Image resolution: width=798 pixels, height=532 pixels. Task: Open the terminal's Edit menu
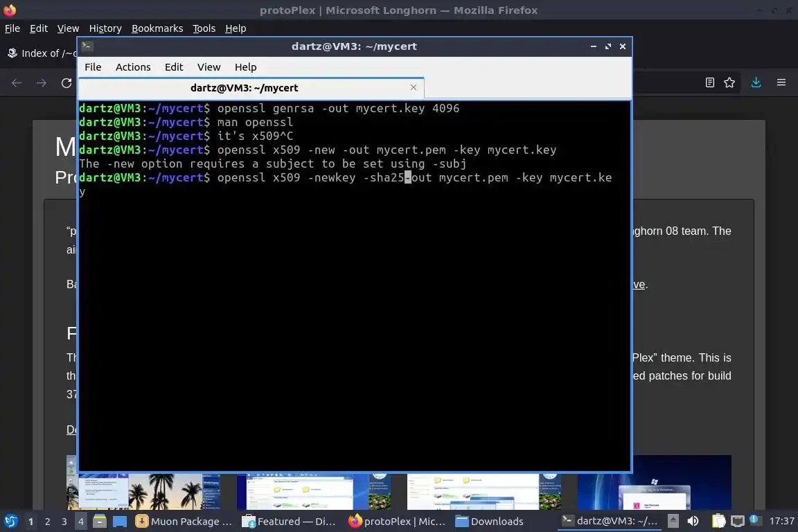[174, 67]
